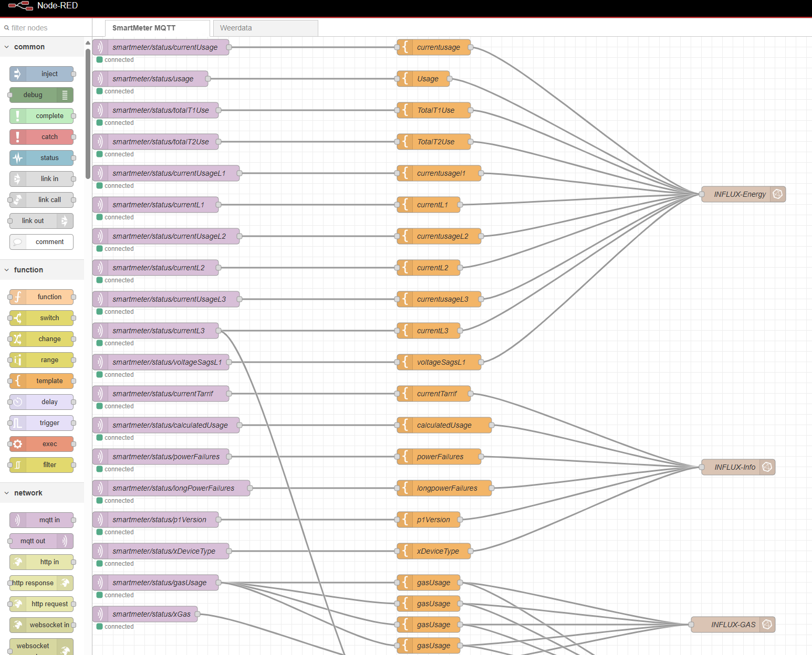Switch to the SmartMeter MQTT flow tab
Image resolution: width=812 pixels, height=655 pixels.
click(158, 28)
